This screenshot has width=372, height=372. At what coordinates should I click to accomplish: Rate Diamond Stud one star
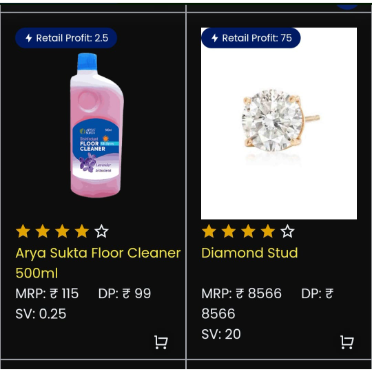[209, 231]
